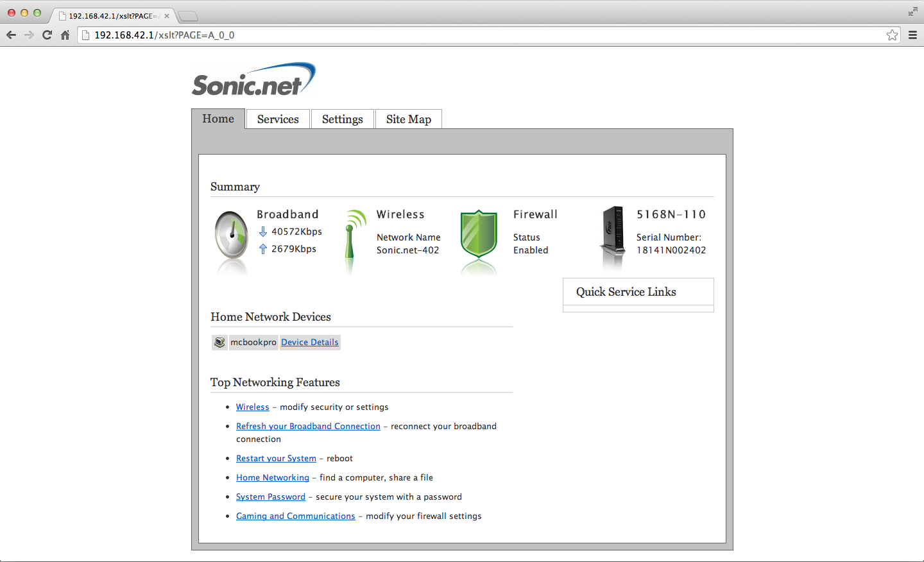Open the Chrome hamburger menu

tap(912, 35)
